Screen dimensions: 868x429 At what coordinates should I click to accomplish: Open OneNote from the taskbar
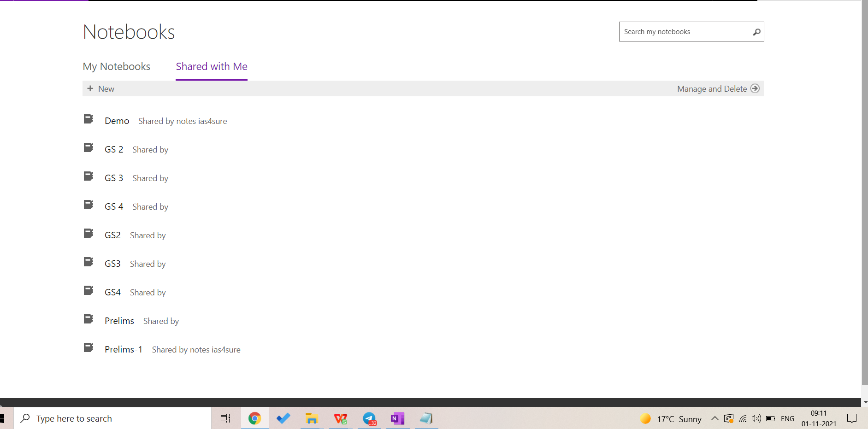[397, 418]
